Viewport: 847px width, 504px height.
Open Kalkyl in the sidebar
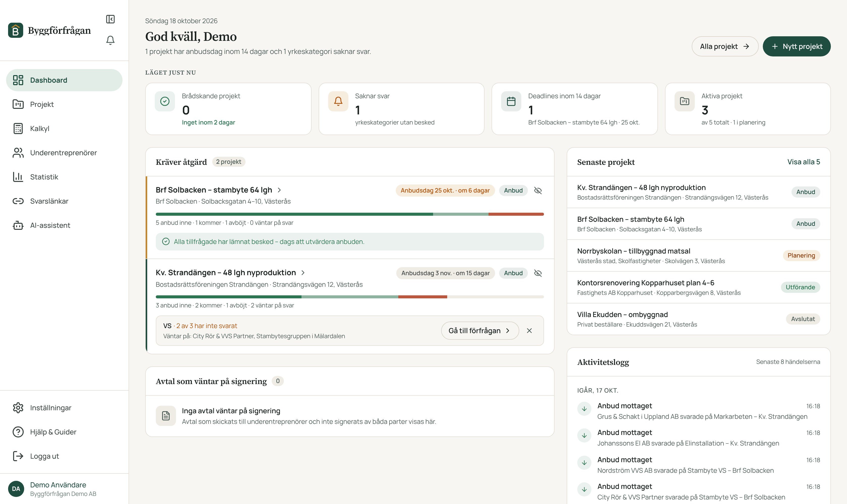pos(64,128)
